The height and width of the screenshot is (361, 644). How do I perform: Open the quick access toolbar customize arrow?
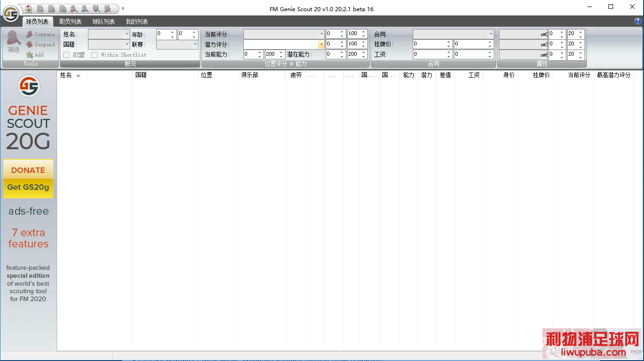123,8
